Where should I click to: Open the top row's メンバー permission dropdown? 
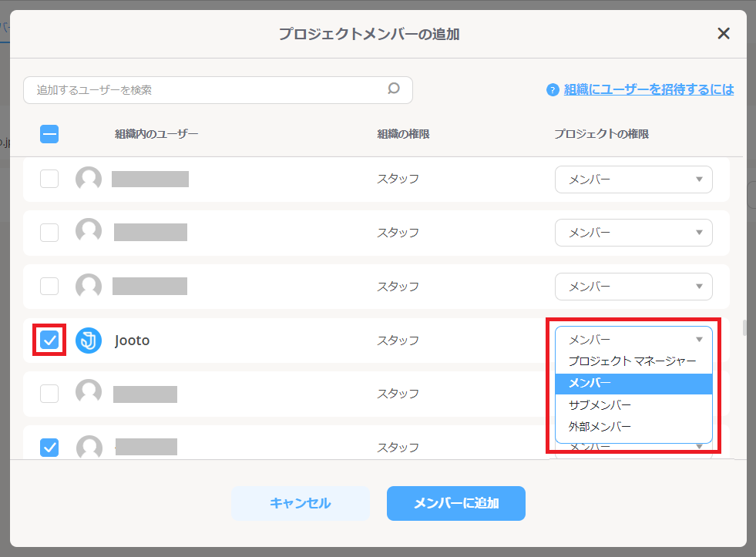coord(633,179)
